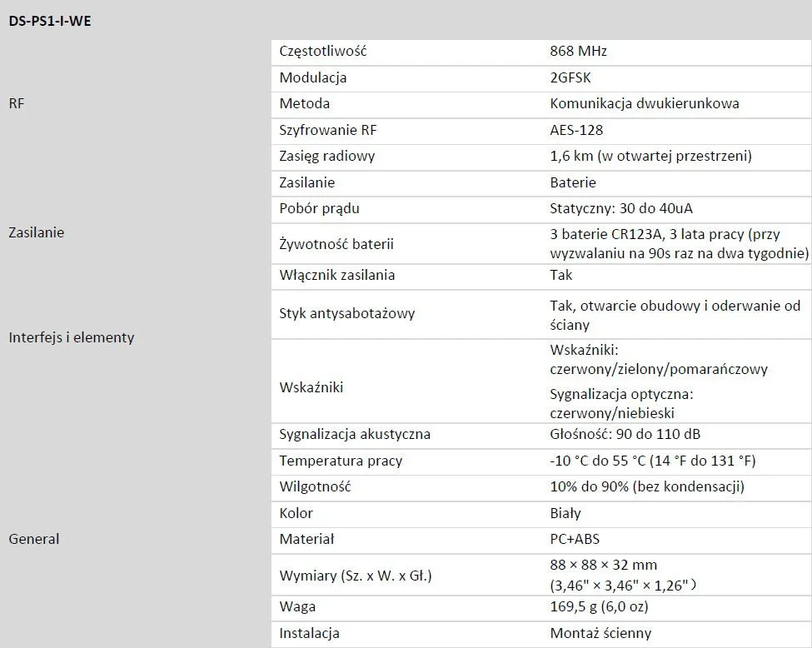Select the Interfejs i elementy category
This screenshot has height=648, width=812.
pyautogui.click(x=71, y=337)
